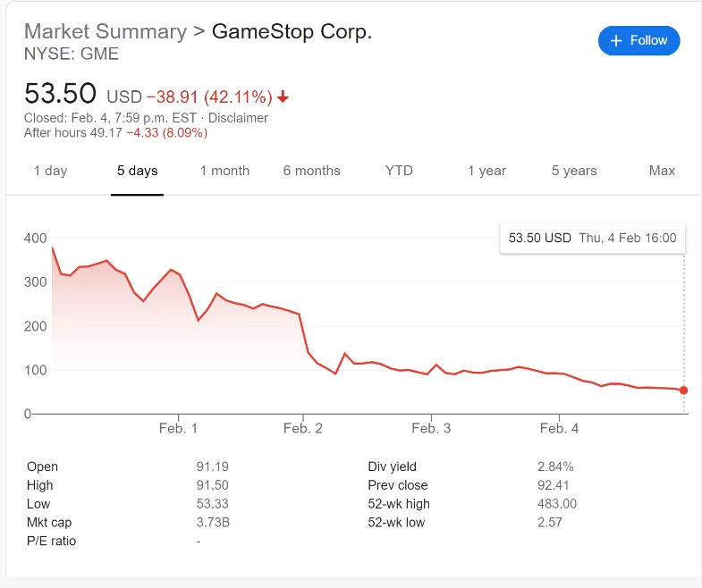702x588 pixels.
Task: Switch to the 1 day tab
Action: (x=51, y=171)
